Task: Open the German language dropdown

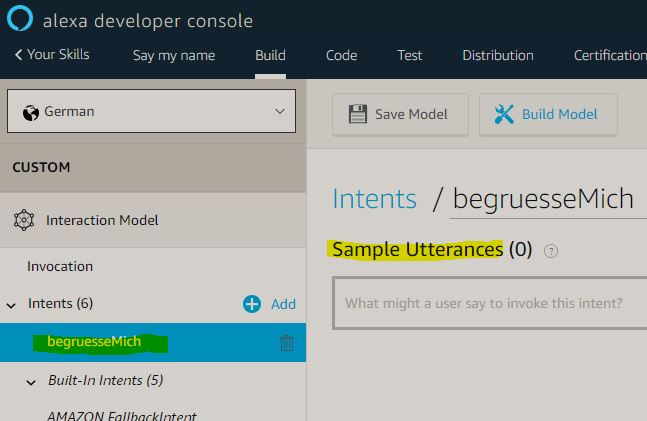Action: (151, 111)
